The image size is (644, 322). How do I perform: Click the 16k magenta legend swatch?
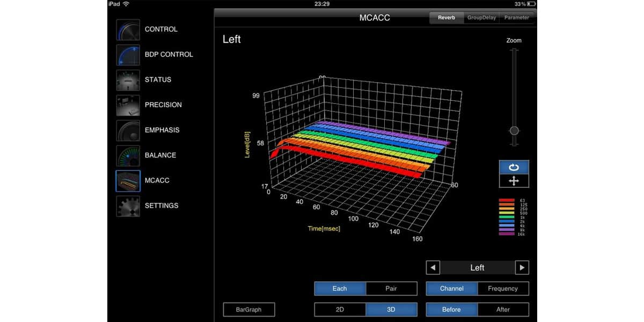[507, 235]
